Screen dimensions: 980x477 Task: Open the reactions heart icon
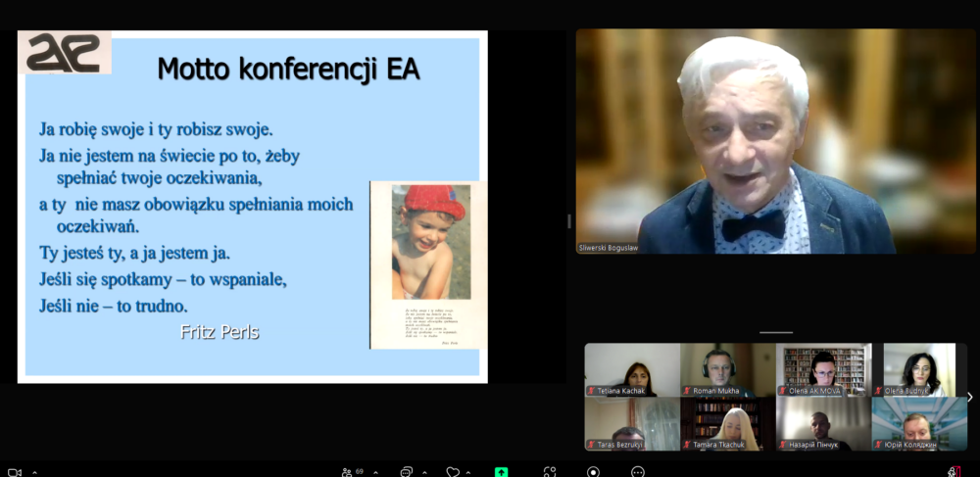point(452,471)
